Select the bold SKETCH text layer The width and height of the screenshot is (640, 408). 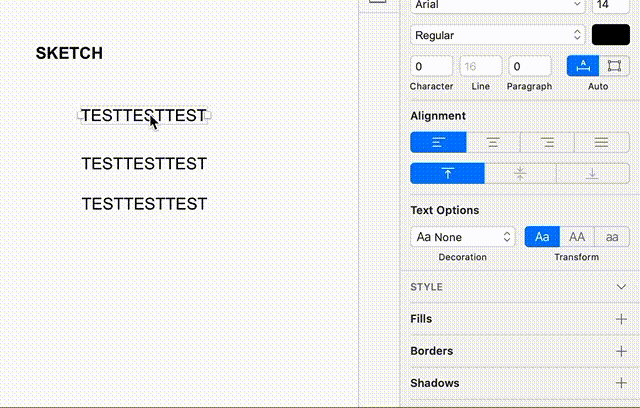69,53
